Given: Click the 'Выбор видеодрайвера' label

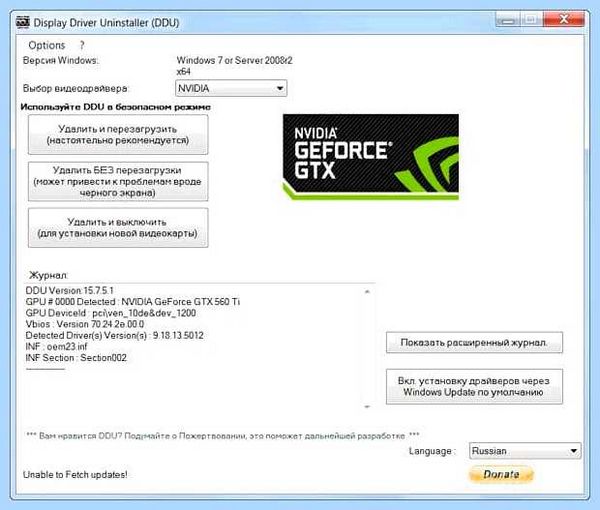Looking at the screenshot, I should pos(76,88).
